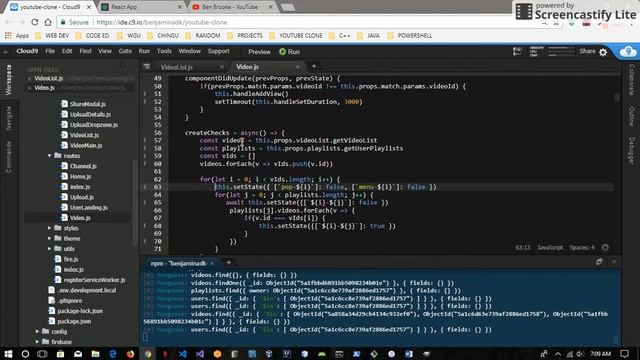Open the Workspace side panel

click(x=9, y=80)
